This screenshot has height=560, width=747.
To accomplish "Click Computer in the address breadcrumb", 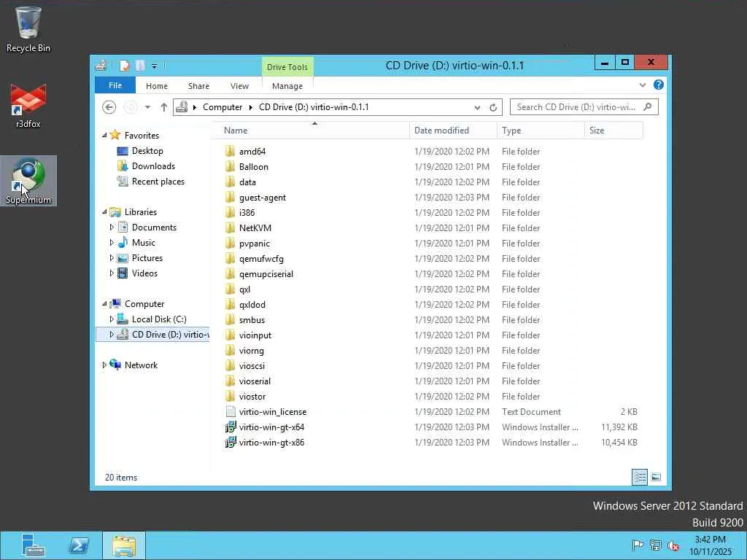I will 222,107.
